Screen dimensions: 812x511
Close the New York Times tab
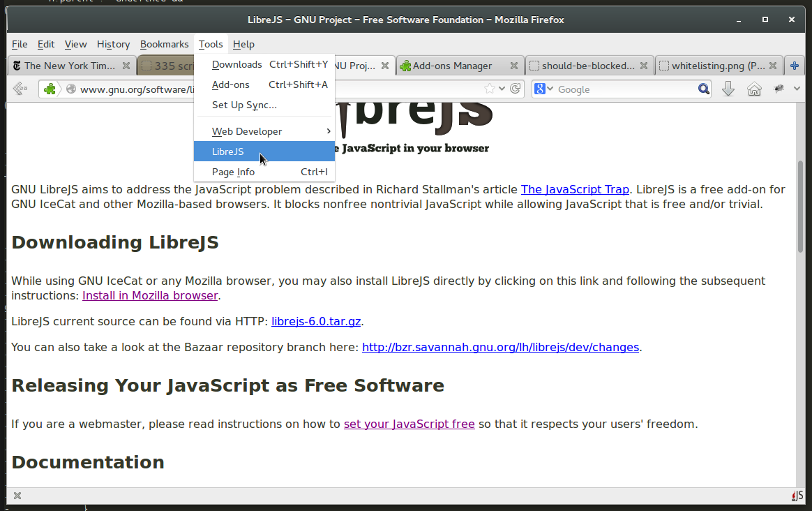tap(126, 66)
